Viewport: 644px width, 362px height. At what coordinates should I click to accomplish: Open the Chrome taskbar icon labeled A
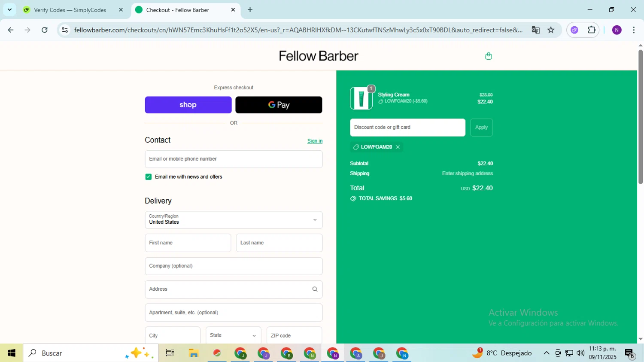(356, 353)
